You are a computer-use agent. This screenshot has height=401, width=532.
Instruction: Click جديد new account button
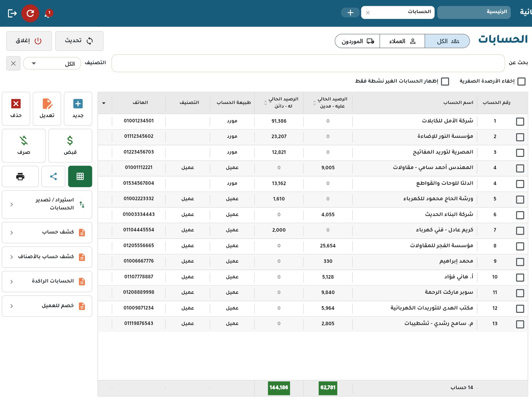78,109
